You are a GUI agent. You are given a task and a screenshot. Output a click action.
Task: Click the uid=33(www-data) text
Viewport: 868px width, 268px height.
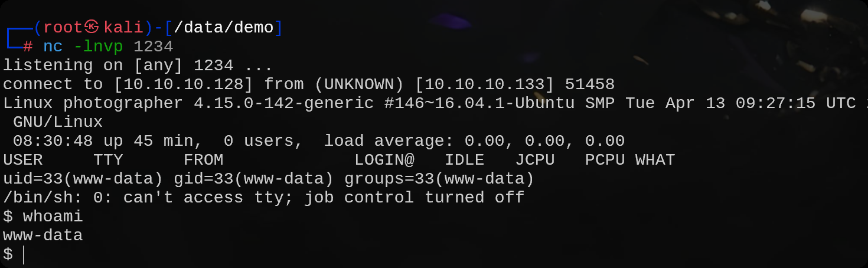(83, 178)
